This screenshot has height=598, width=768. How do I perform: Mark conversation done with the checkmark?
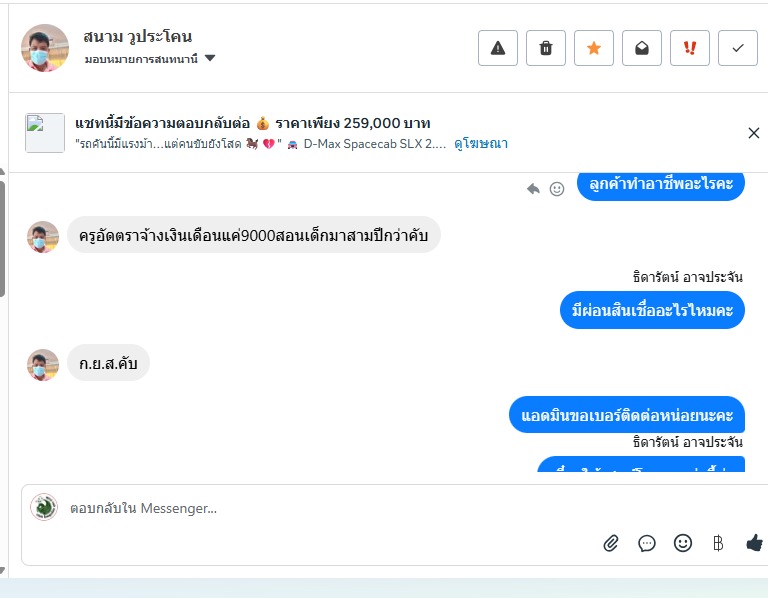pyautogui.click(x=738, y=48)
